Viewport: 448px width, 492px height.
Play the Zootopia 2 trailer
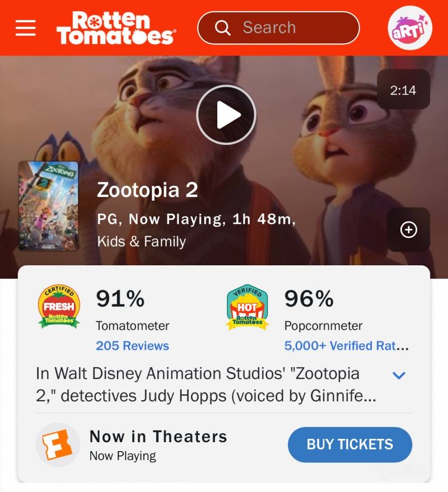click(226, 115)
